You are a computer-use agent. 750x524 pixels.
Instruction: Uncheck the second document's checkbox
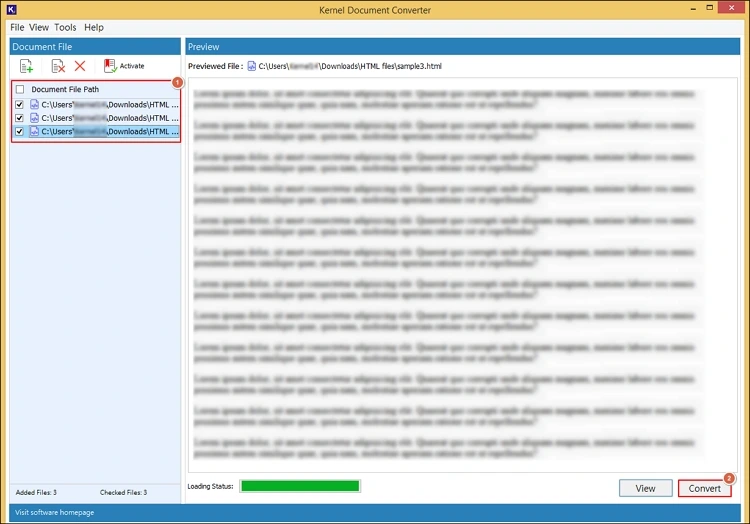pyautogui.click(x=20, y=118)
